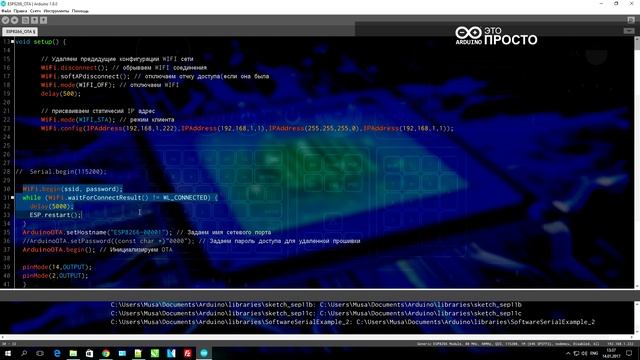Click the SoftwareSerialExample_2 console line
The width and height of the screenshot is (640, 360).
click(353, 322)
